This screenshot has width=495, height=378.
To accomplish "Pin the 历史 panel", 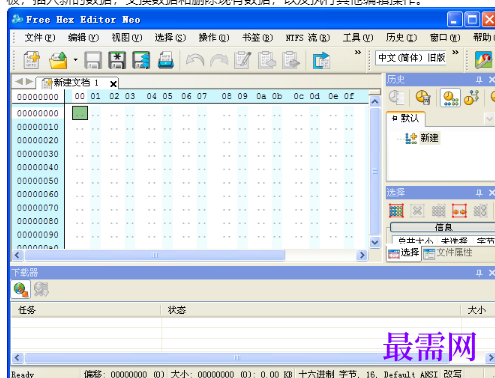I will tap(479, 80).
